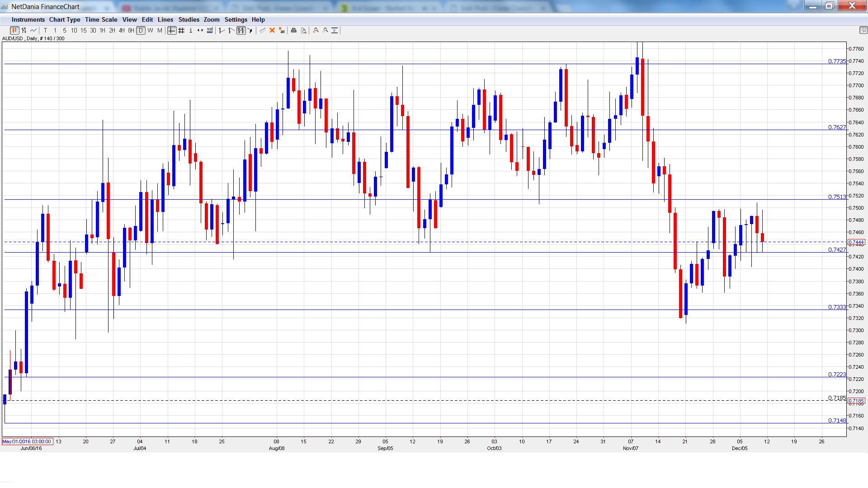Click the 0.7444 current price label
Image resolution: width=868 pixels, height=488 pixels.
point(856,243)
